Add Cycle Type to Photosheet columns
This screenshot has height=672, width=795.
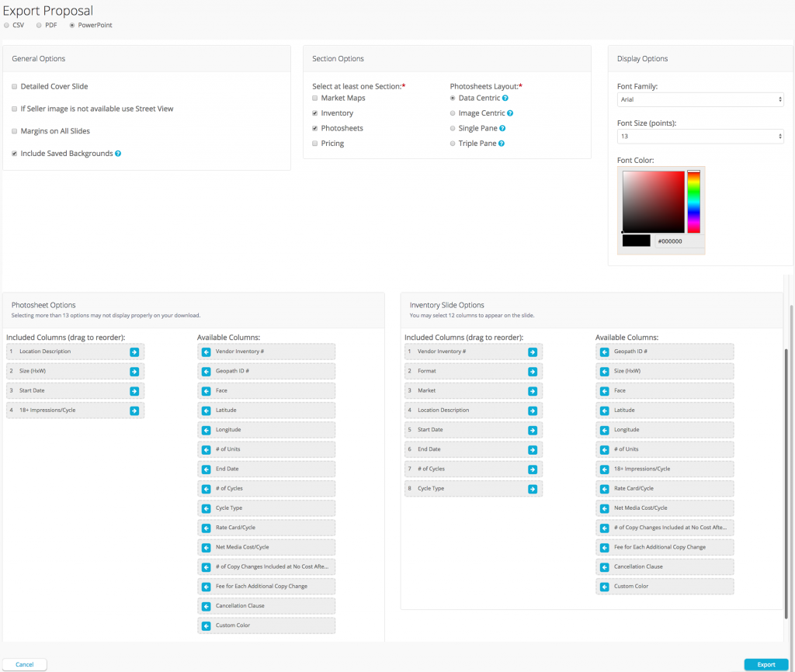pyautogui.click(x=207, y=509)
